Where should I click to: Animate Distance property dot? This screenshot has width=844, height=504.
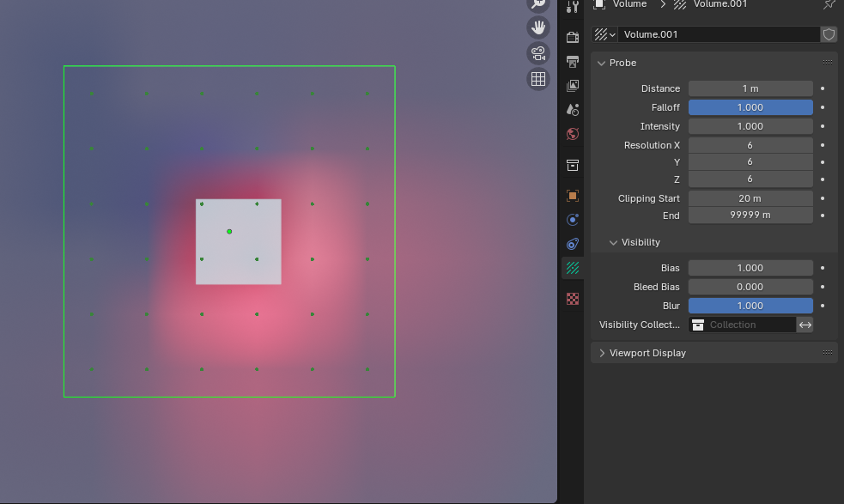(823, 88)
